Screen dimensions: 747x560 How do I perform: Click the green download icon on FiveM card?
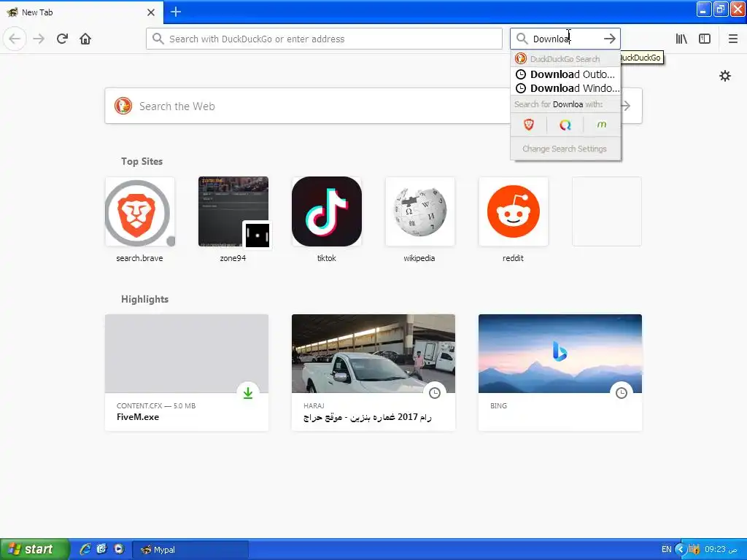click(248, 393)
